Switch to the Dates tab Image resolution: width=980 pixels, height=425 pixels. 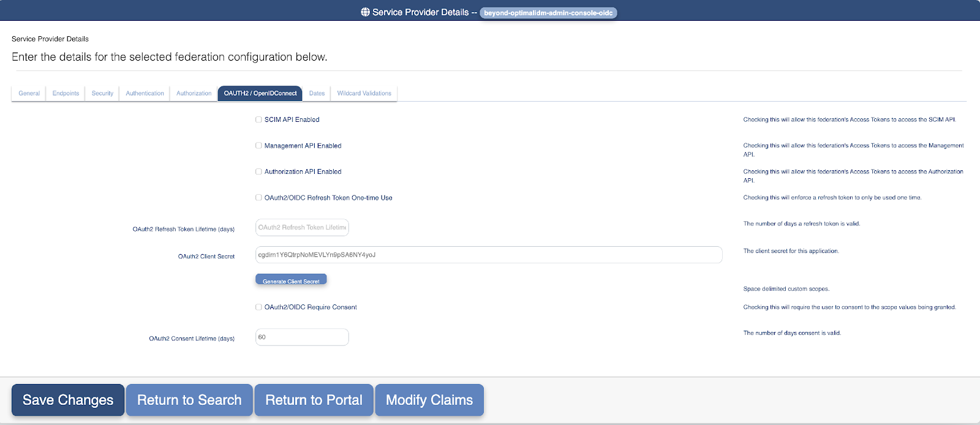(x=317, y=93)
